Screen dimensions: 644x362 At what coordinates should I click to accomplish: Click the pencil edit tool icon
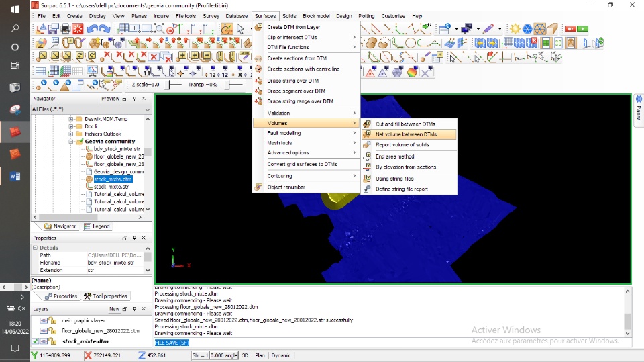488,29
